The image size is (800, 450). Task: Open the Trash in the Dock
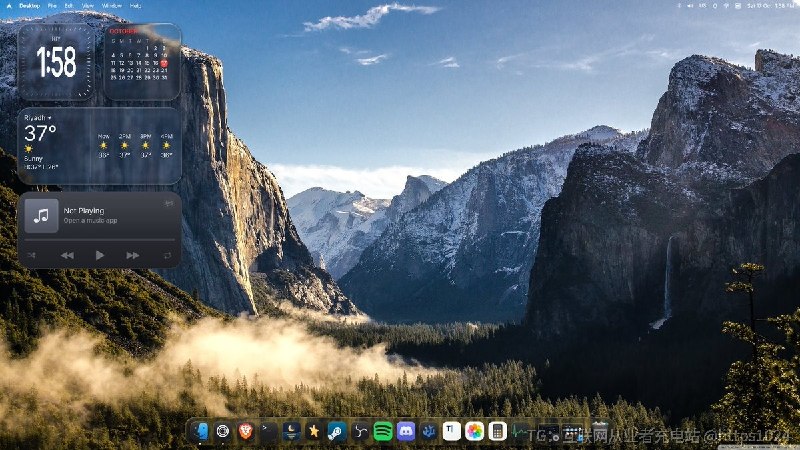pyautogui.click(x=600, y=432)
